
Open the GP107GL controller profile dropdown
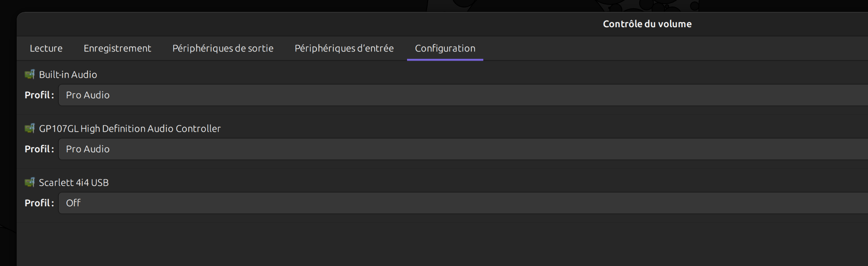tap(463, 149)
